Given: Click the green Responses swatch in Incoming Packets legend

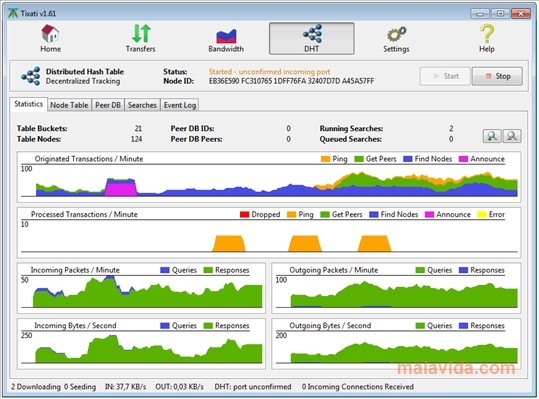Looking at the screenshot, I should (x=208, y=270).
